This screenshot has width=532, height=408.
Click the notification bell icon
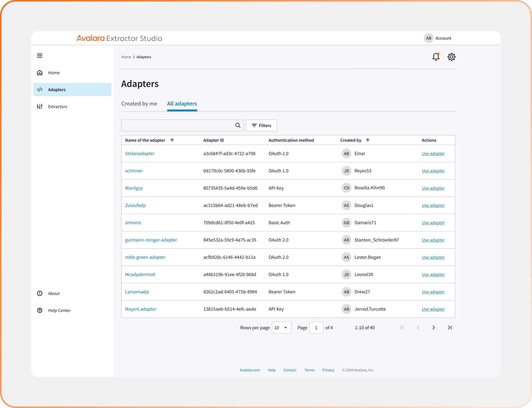point(436,57)
